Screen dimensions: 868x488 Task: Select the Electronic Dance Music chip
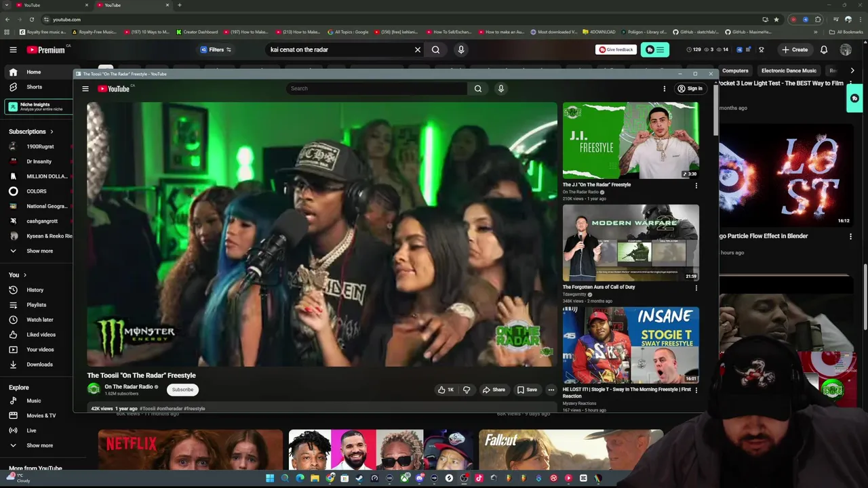tap(789, 70)
